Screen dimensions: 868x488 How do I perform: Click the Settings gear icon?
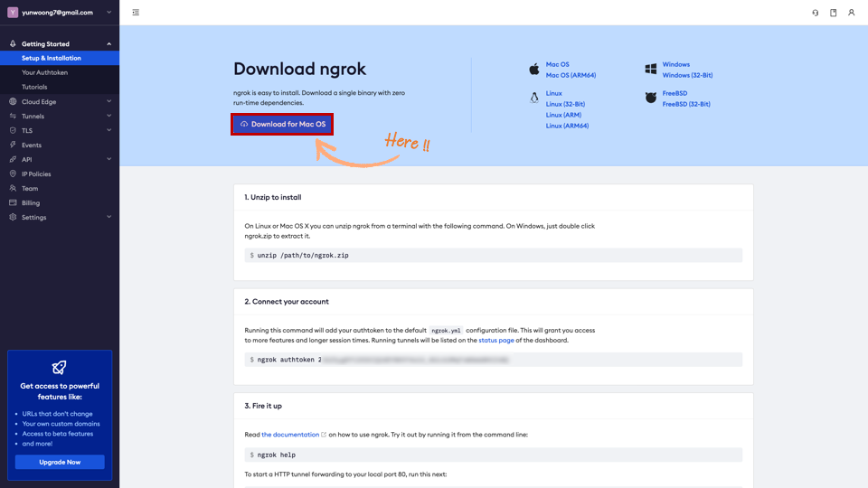click(x=13, y=218)
